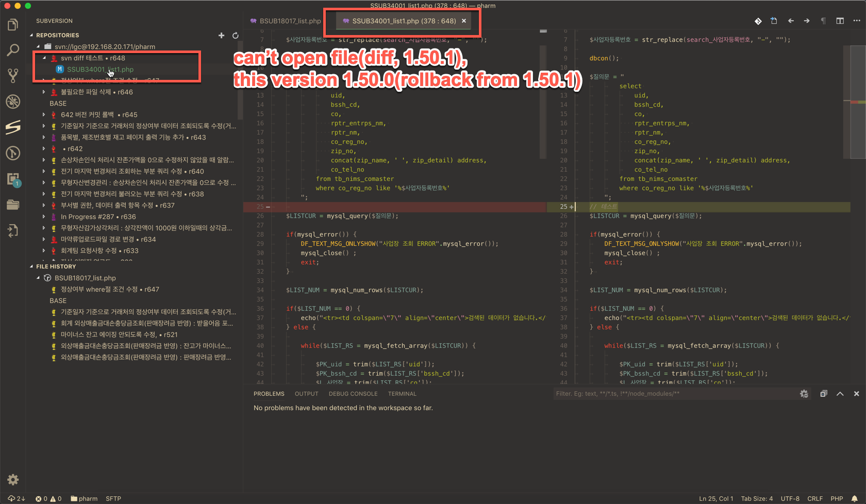Image resolution: width=866 pixels, height=504 pixels.
Task: Select the SSUB34001_list1.php (378 : 648) tab
Action: pos(404,21)
